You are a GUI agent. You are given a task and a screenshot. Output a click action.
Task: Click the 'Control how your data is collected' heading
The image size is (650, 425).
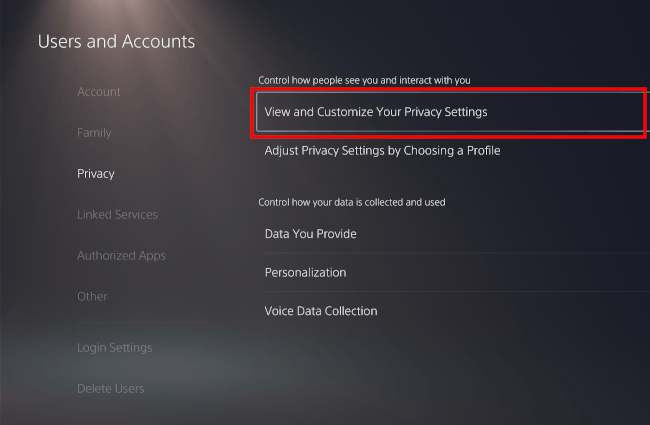pyautogui.click(x=351, y=202)
